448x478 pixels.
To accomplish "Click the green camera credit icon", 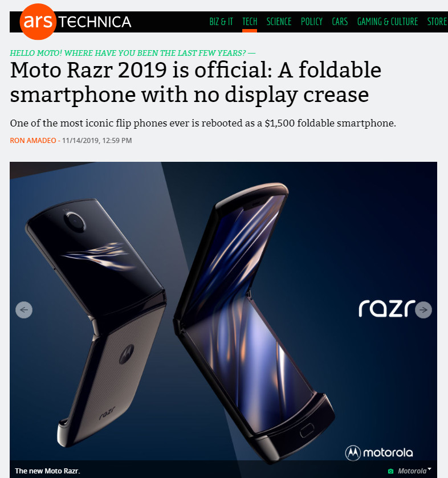I will [x=390, y=471].
